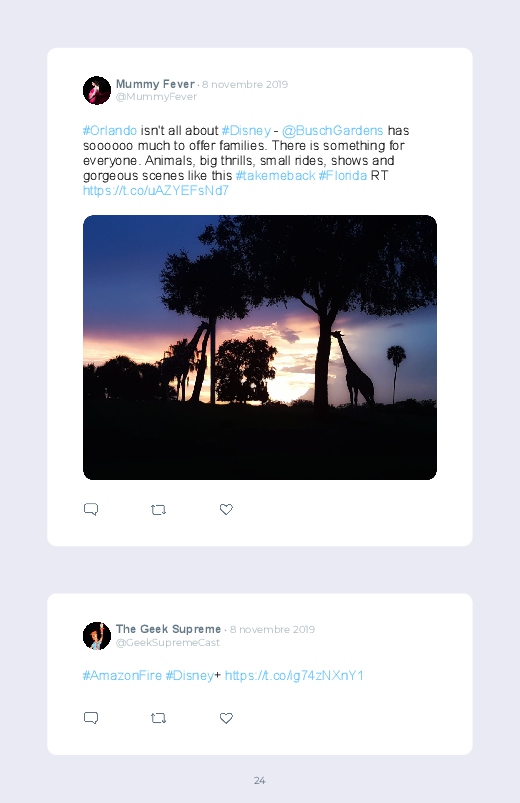Image resolution: width=520 pixels, height=803 pixels.
Task: Open the #Orlando hashtag
Action: point(110,131)
